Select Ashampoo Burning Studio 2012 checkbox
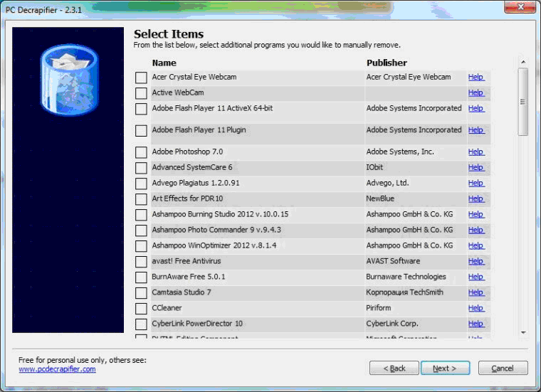 coord(141,215)
